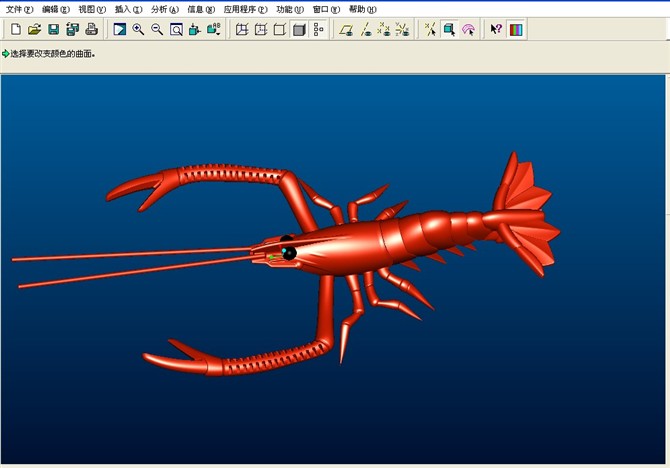Select the Zoom in magnifier

click(x=138, y=30)
